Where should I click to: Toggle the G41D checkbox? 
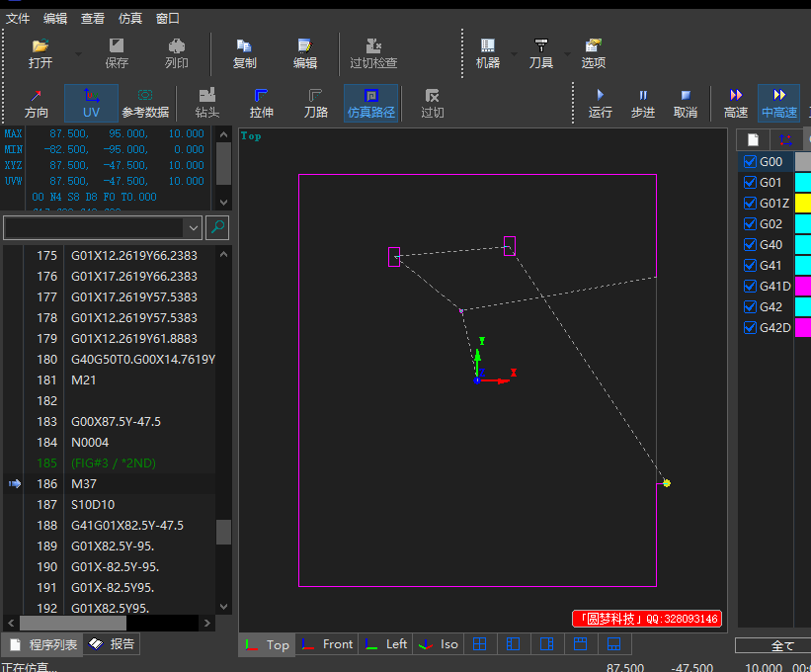coord(750,287)
